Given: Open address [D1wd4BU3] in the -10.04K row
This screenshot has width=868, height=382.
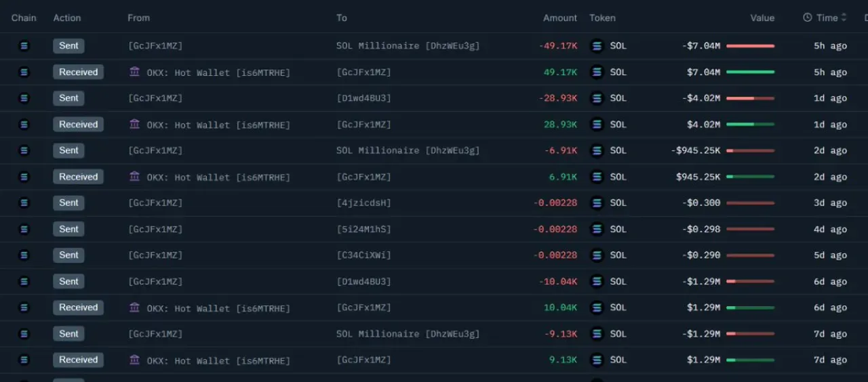Looking at the screenshot, I should (x=363, y=282).
